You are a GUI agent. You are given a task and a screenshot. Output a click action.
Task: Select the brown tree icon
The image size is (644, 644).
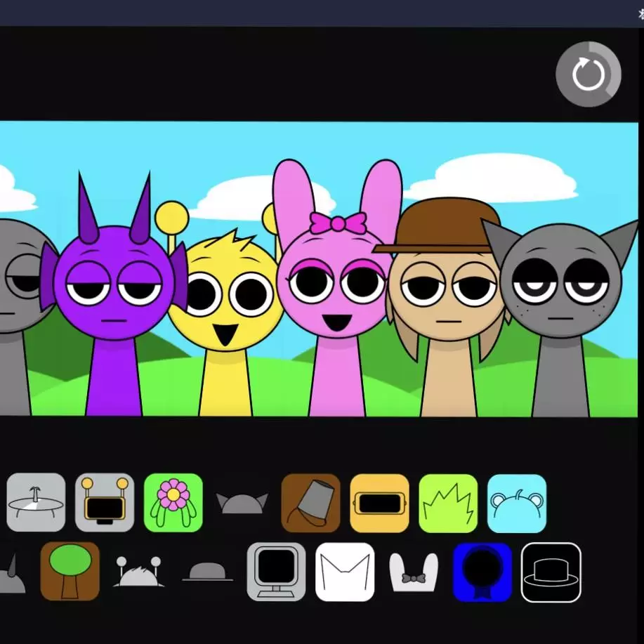tap(70, 571)
